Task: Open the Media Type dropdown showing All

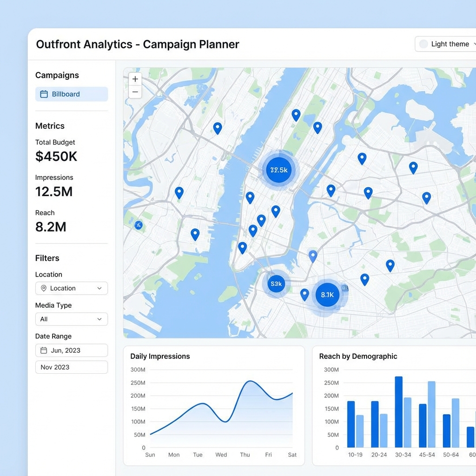Action: 72,319
